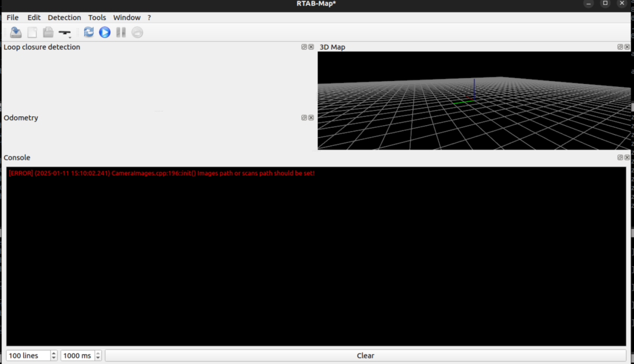Click the new database download icon
Image resolution: width=634 pixels, height=364 pixels.
click(x=16, y=33)
